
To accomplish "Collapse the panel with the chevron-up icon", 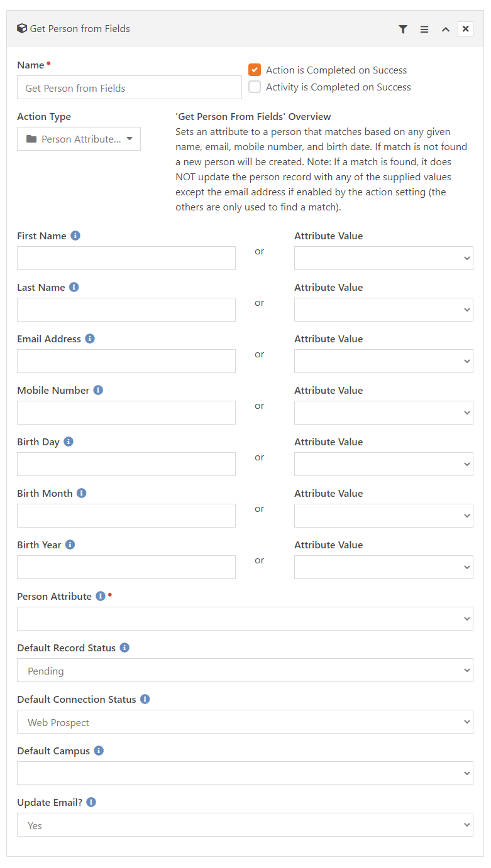I will (446, 30).
